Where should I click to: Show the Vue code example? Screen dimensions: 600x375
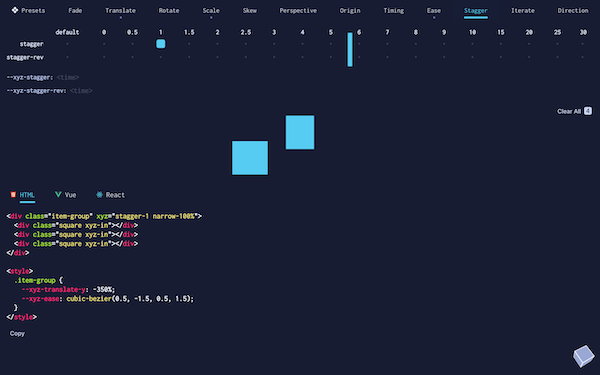coord(65,195)
